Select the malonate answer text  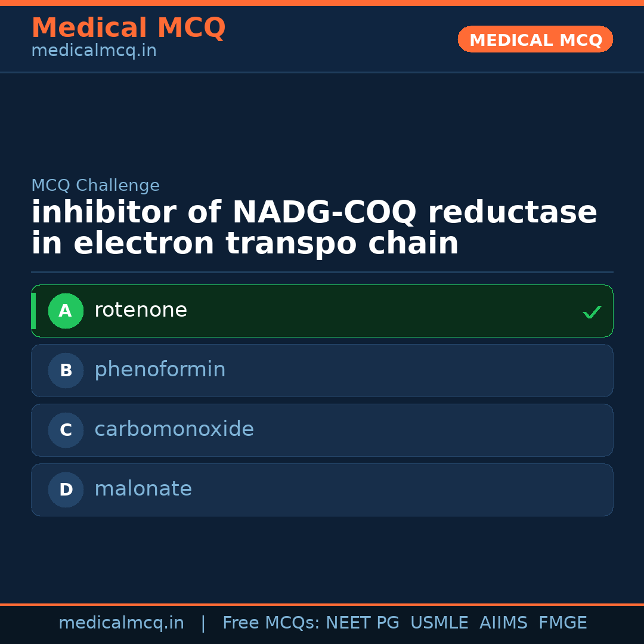143,489
